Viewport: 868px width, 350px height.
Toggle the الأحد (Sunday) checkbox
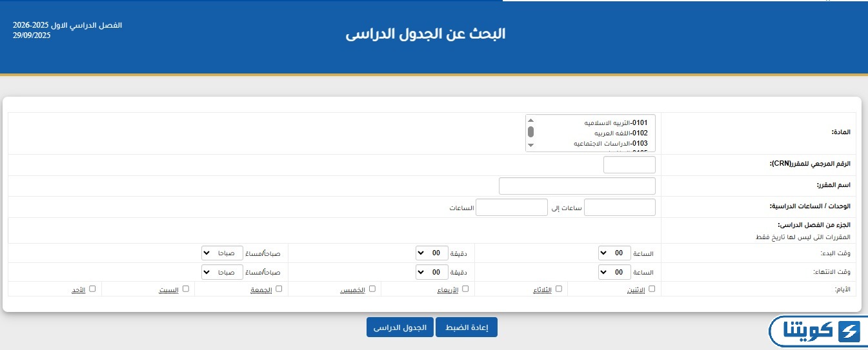tap(92, 289)
